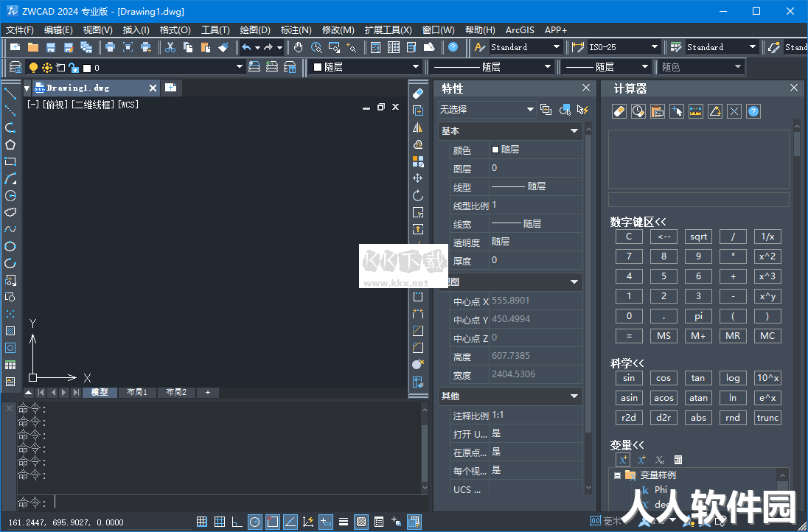
Task: Paste value to command line in calculator
Action: pos(658,111)
